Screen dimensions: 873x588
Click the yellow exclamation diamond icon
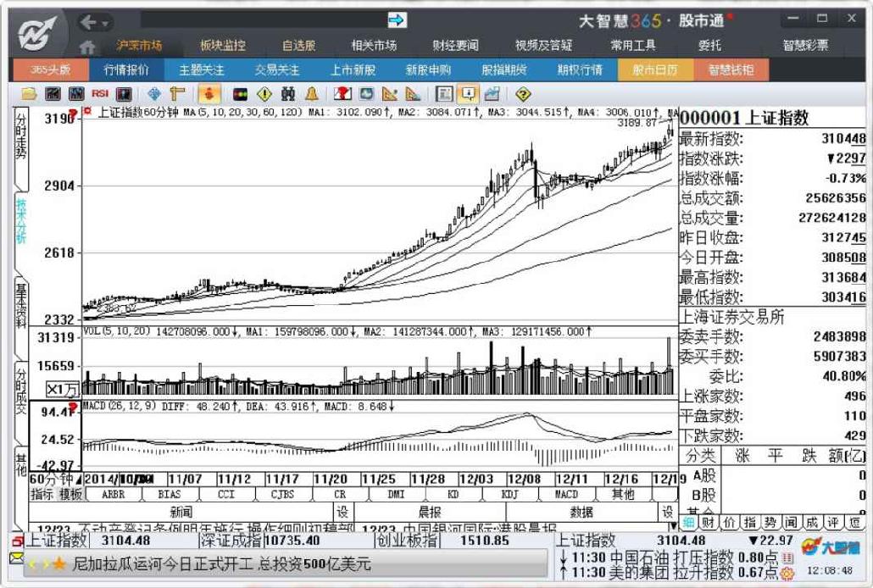264,94
